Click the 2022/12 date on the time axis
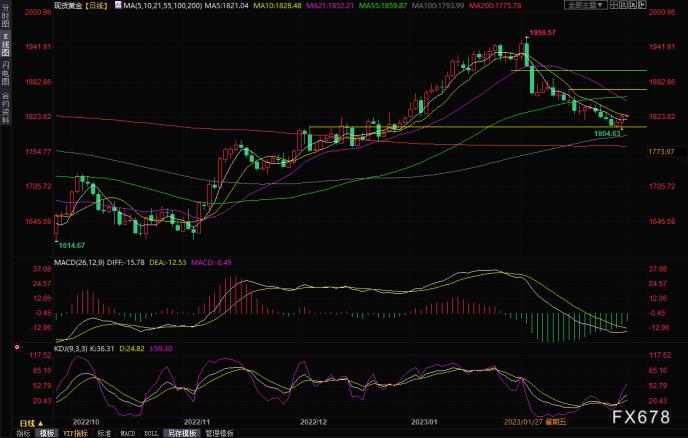This screenshot has height=438, width=688. pyautogui.click(x=313, y=422)
